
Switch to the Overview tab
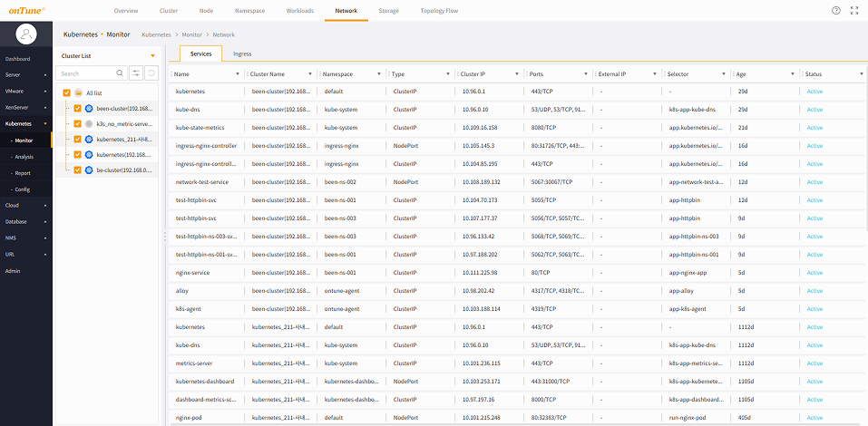coord(126,11)
